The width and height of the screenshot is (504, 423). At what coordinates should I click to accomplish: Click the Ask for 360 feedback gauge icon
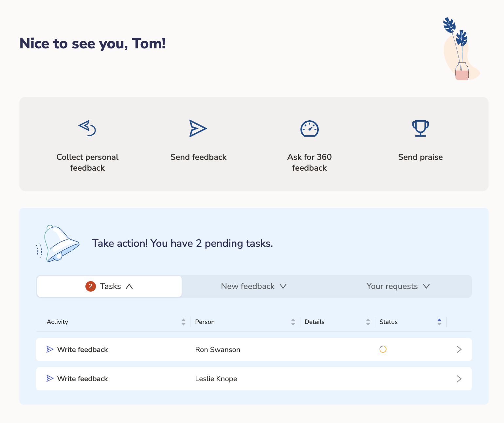(x=309, y=128)
